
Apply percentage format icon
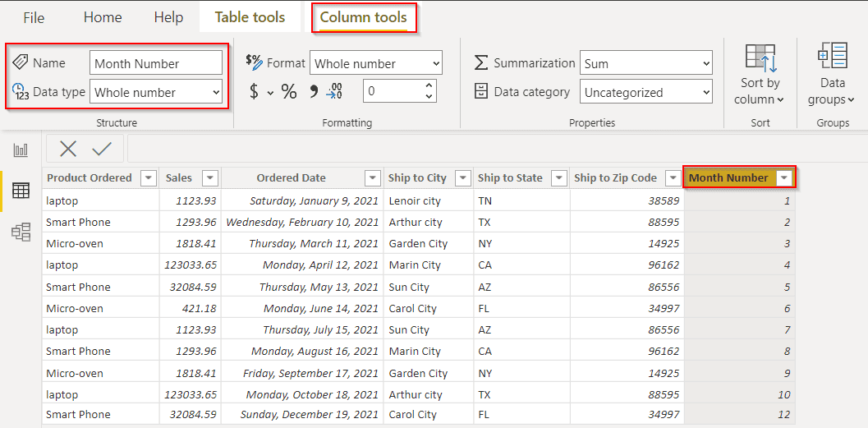point(289,91)
